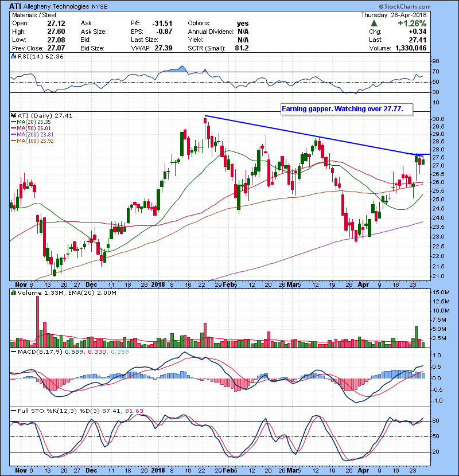Click the Options value yes
This screenshot has width=459, height=476.
pyautogui.click(x=243, y=24)
